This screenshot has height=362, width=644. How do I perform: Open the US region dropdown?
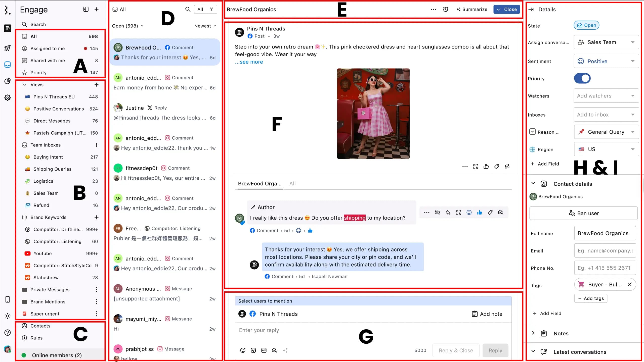607,149
